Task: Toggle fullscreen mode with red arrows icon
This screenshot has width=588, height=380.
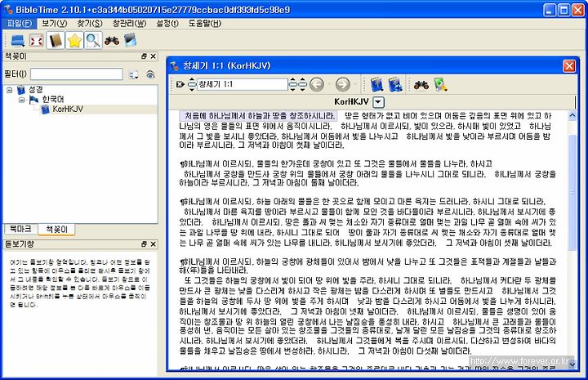Action: tap(37, 40)
